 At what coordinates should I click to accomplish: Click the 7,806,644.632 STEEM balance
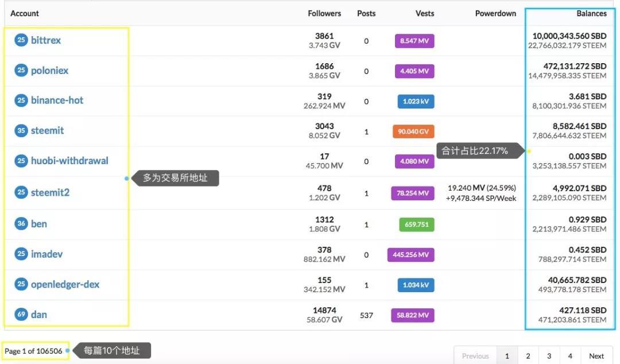(x=569, y=135)
